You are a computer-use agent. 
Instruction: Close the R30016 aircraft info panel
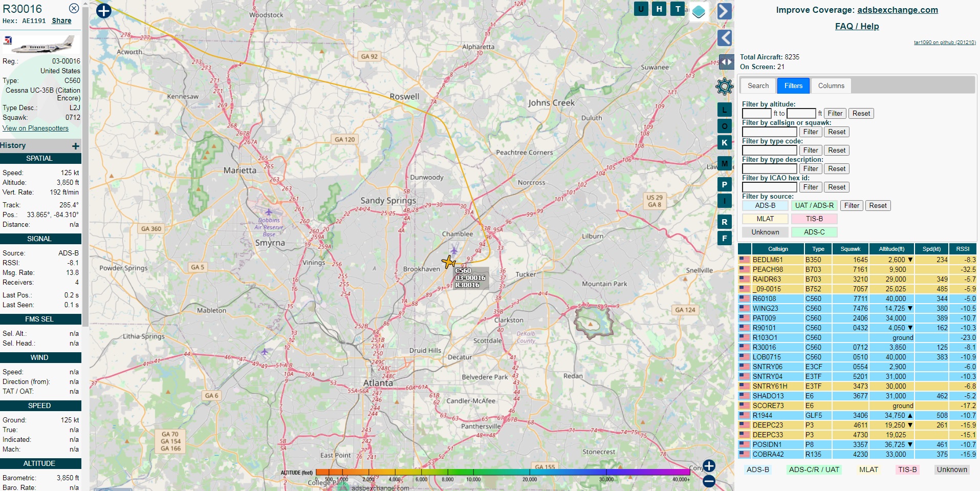tap(74, 8)
